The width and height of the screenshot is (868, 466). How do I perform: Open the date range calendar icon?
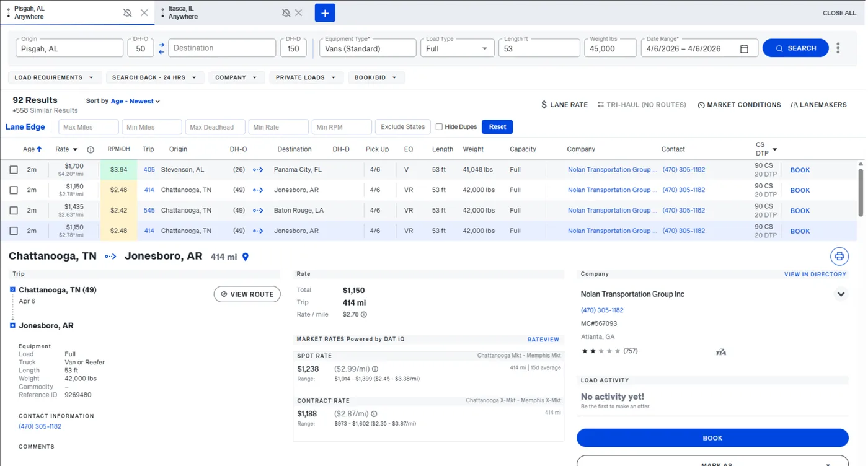[x=744, y=48]
